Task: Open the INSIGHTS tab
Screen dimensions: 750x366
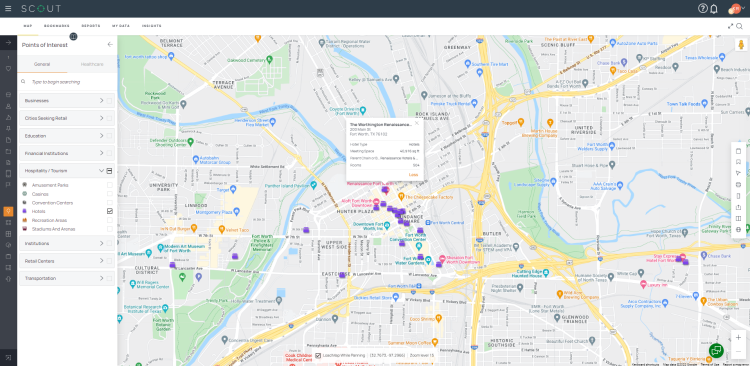Action: coord(152,26)
